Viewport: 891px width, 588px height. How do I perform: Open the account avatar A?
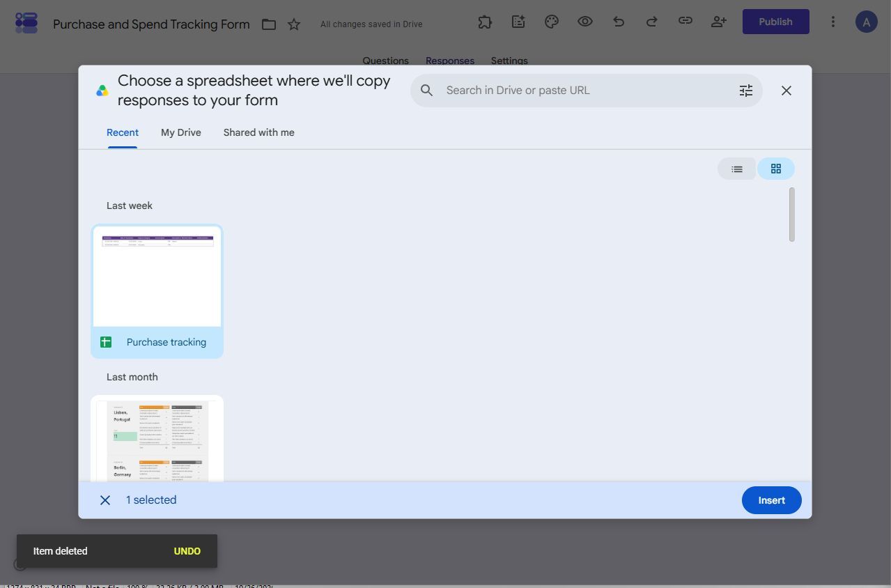(x=866, y=22)
